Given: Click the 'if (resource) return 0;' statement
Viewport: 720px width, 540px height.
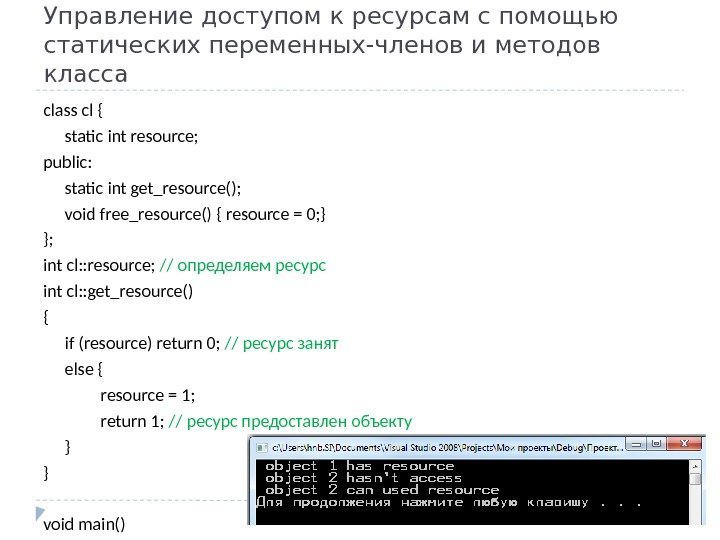Looking at the screenshot, I should point(142,343).
